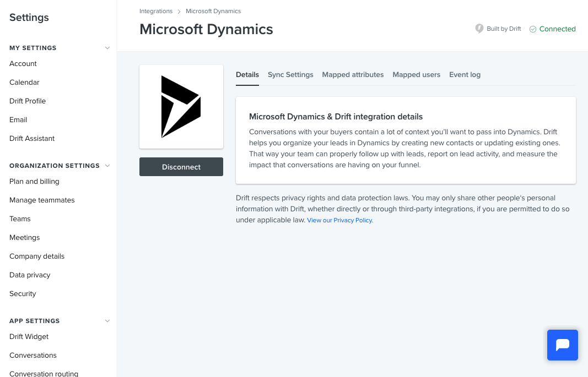Go to Conversations settings
The image size is (588, 377).
(33, 356)
